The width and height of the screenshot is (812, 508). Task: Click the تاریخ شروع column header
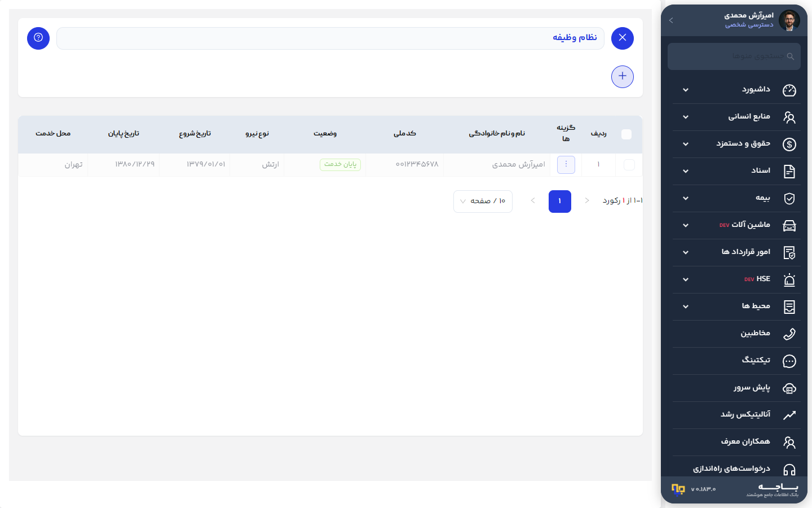pos(195,134)
